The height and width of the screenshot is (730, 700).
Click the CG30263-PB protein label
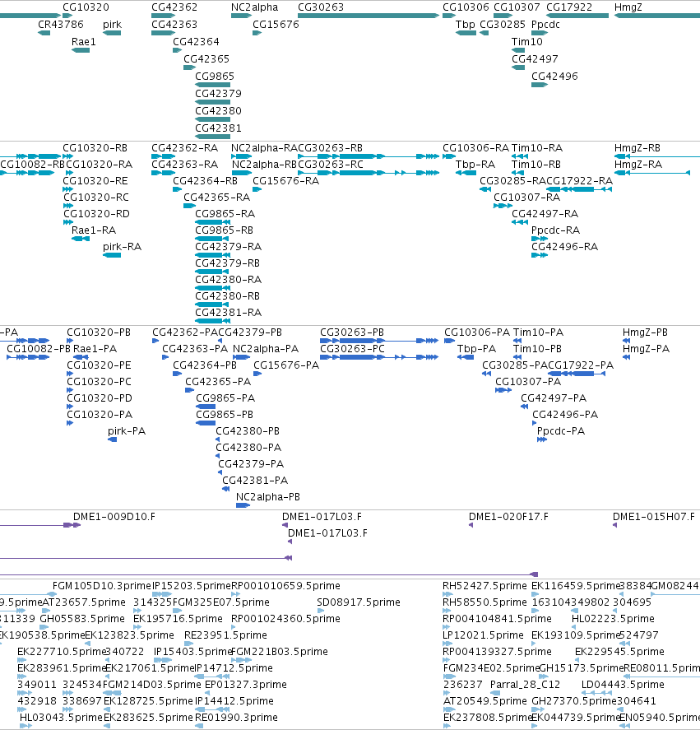352,332
